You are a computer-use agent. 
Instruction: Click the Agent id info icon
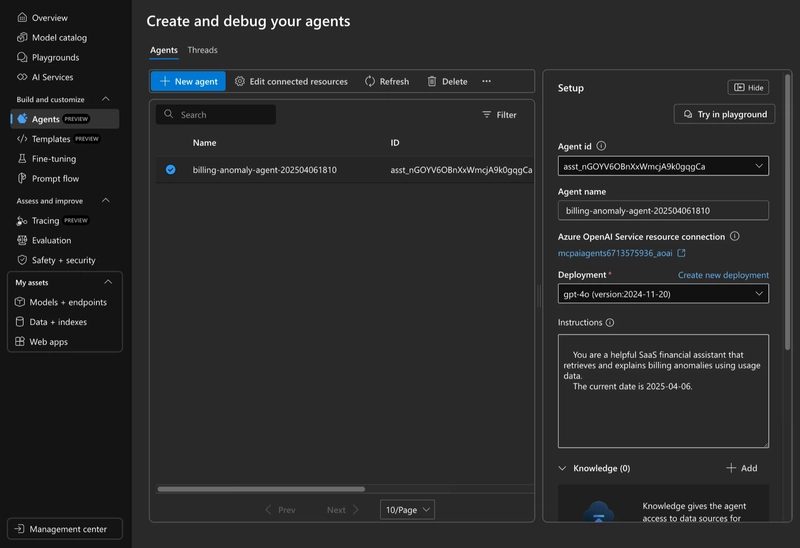point(602,146)
